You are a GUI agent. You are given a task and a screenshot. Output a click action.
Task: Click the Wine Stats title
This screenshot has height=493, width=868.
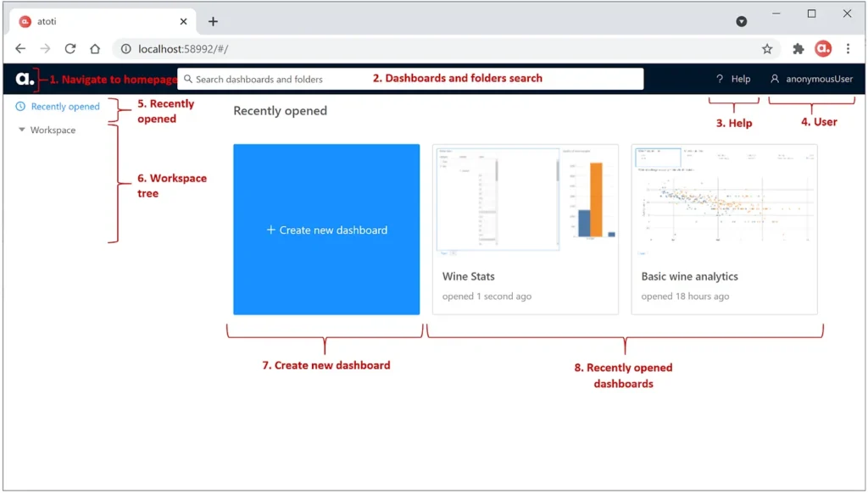(x=468, y=276)
